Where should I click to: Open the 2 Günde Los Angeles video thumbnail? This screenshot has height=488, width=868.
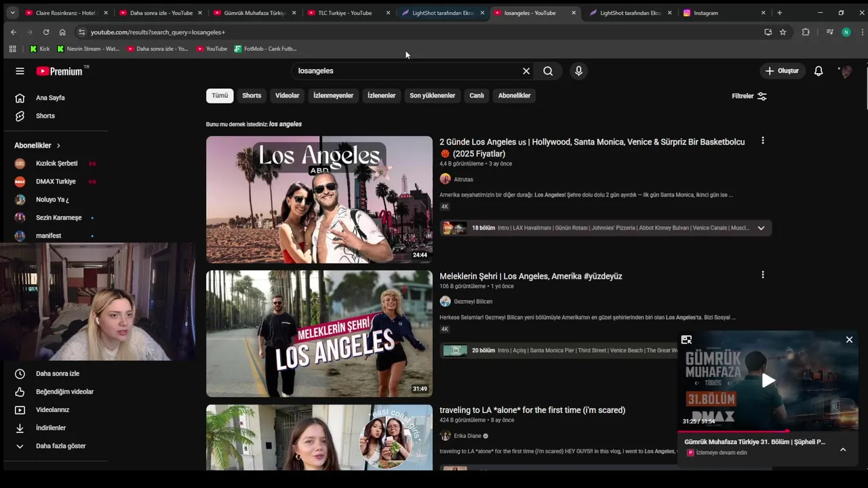319,199
